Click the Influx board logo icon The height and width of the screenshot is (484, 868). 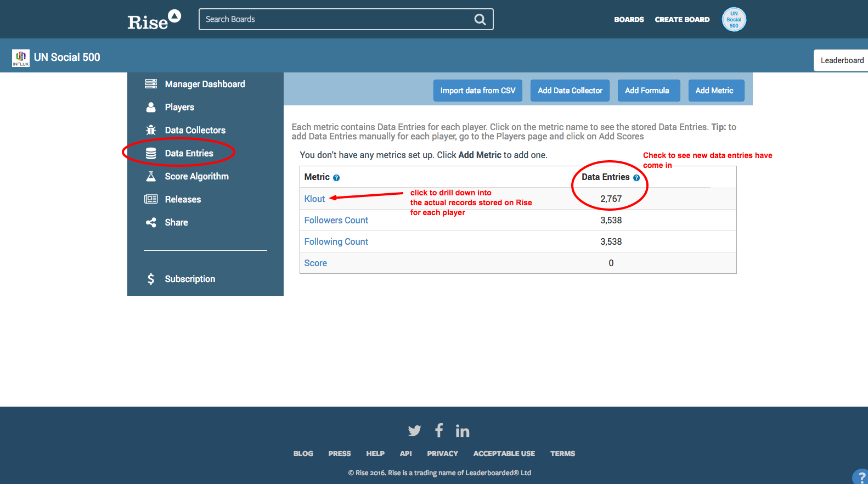point(21,58)
